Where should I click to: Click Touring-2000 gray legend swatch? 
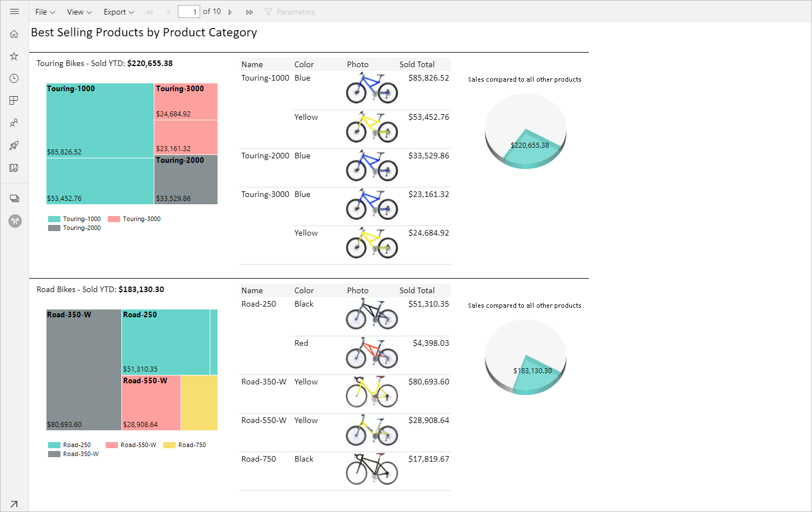(x=54, y=228)
